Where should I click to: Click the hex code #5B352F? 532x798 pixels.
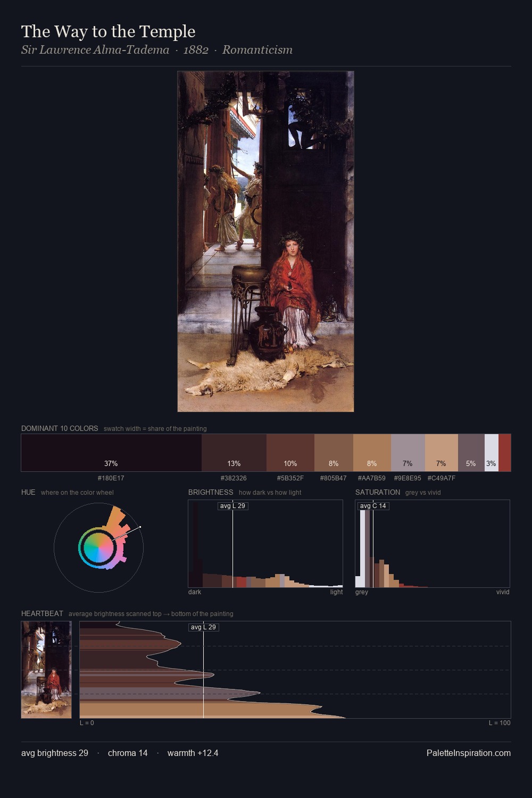[x=290, y=478]
